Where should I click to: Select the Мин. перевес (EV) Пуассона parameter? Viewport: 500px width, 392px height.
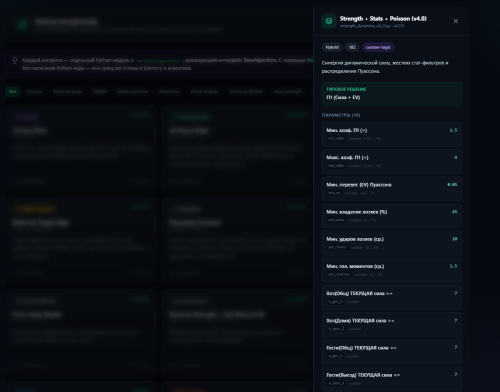tap(392, 189)
